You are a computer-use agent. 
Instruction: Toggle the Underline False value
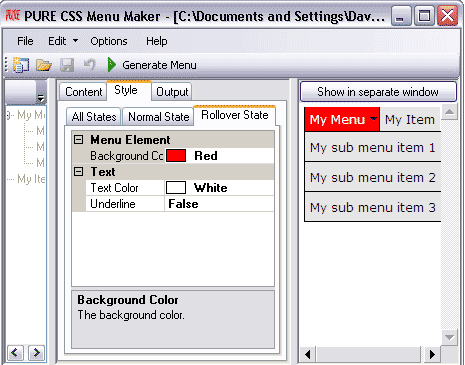tap(219, 204)
